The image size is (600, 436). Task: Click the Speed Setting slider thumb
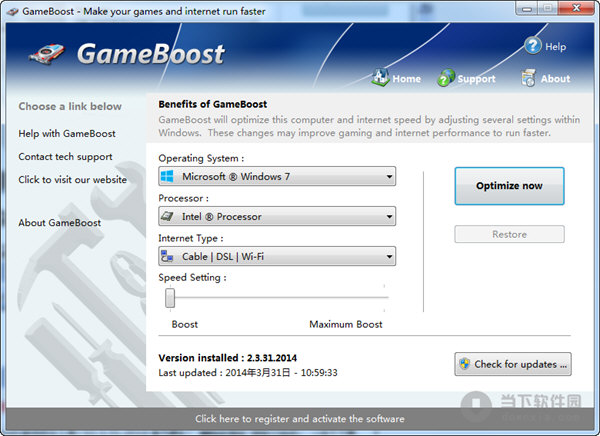click(170, 298)
